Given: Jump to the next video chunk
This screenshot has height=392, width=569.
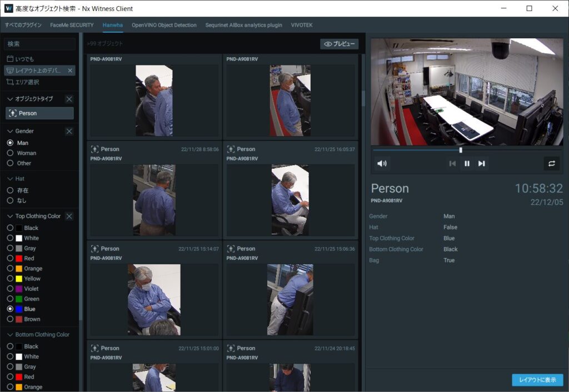Looking at the screenshot, I should tap(482, 163).
